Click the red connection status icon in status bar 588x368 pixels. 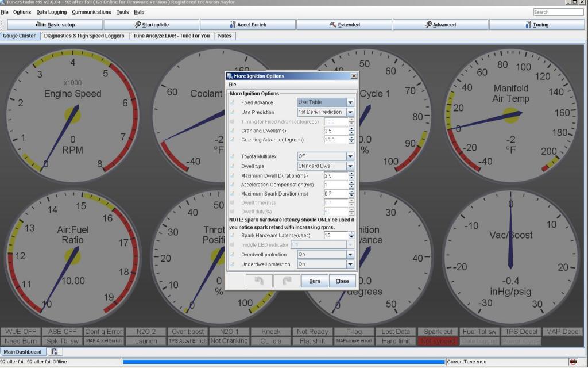(573, 362)
